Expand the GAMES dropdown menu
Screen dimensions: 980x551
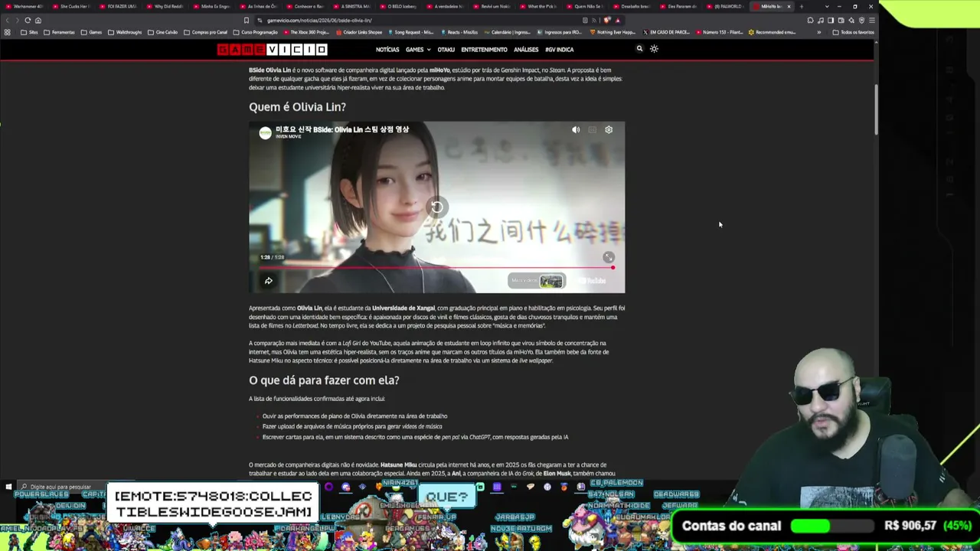418,50
